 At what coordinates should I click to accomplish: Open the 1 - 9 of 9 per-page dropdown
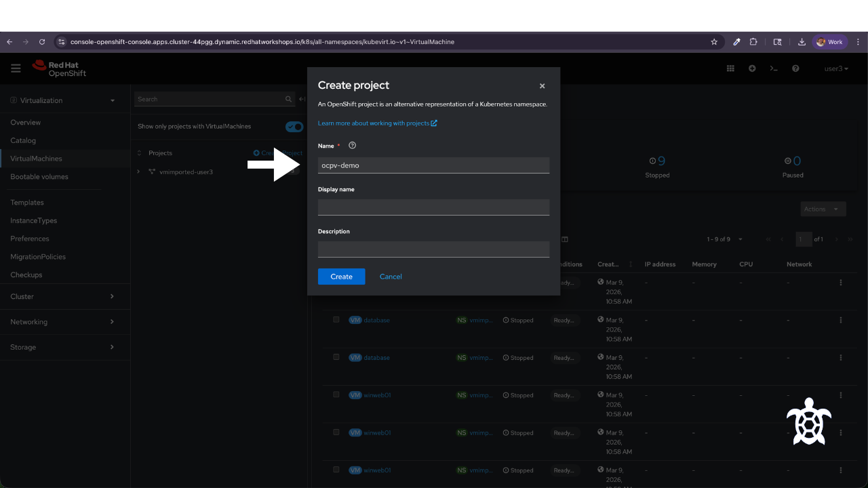pyautogui.click(x=725, y=239)
